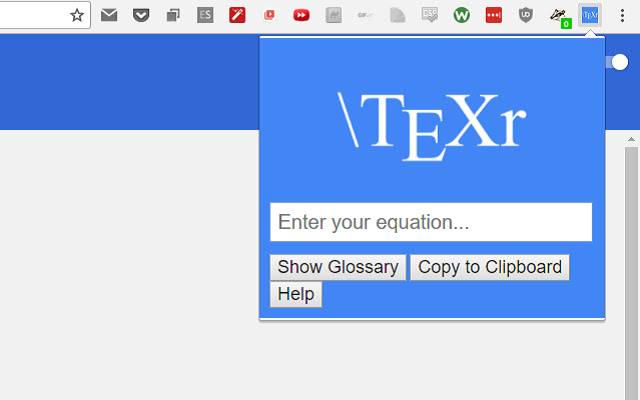Toggle the TeXr extension toolbar icon

[590, 16]
